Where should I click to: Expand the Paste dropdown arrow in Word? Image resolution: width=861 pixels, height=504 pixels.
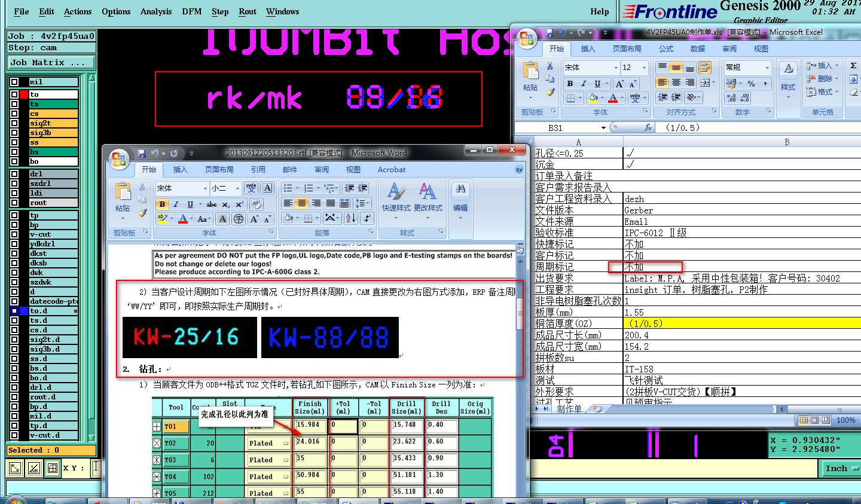click(x=123, y=218)
